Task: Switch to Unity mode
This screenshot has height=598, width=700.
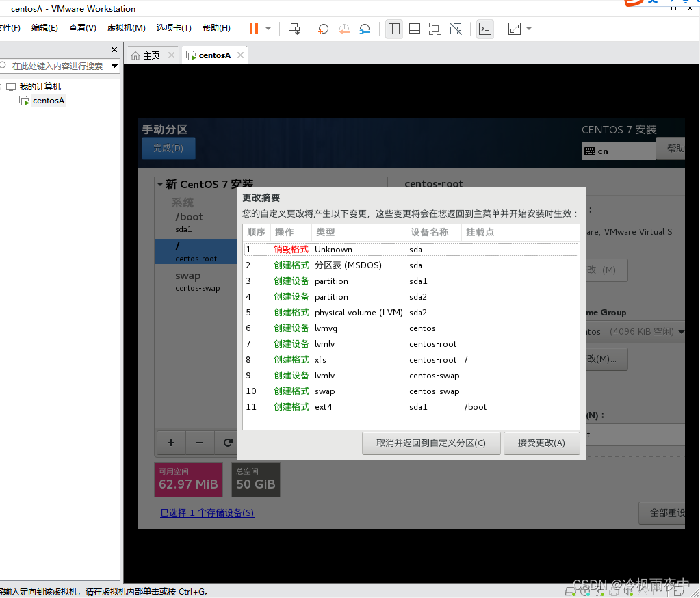Action: (456, 29)
